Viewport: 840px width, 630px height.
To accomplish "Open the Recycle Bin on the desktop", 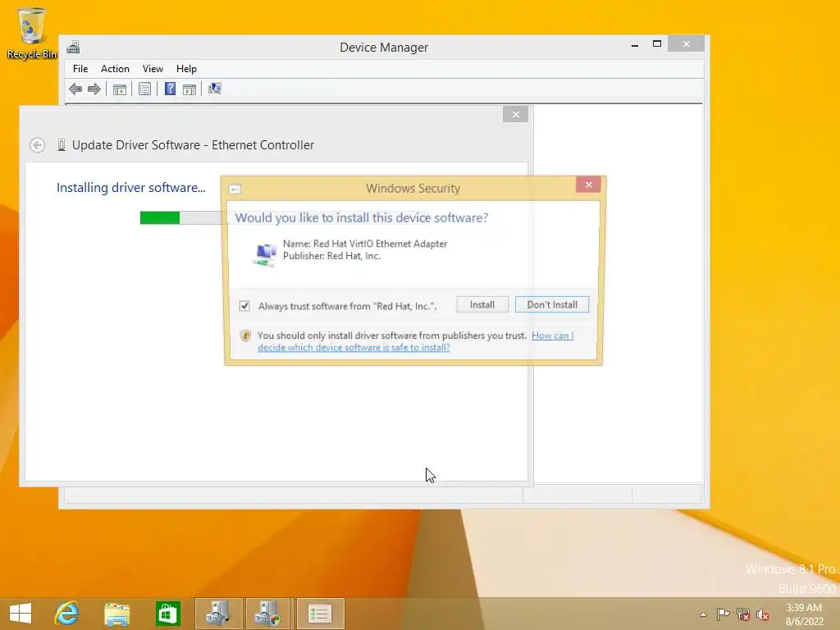I will point(32,33).
